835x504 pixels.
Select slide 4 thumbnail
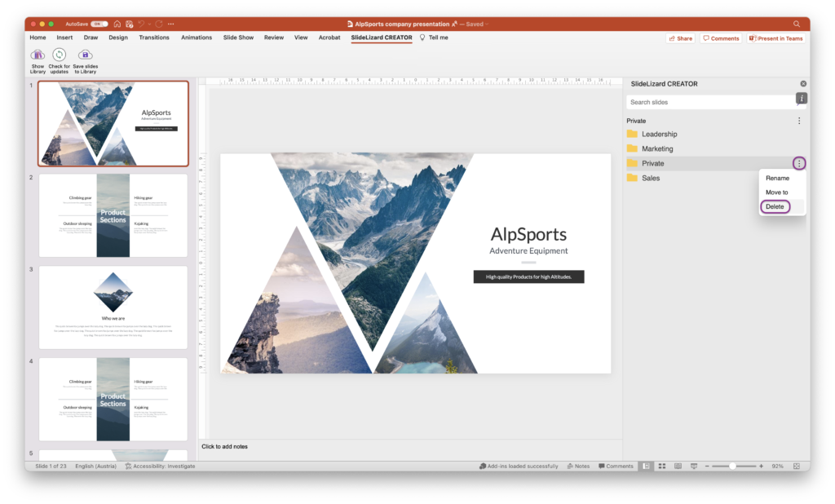pyautogui.click(x=113, y=399)
